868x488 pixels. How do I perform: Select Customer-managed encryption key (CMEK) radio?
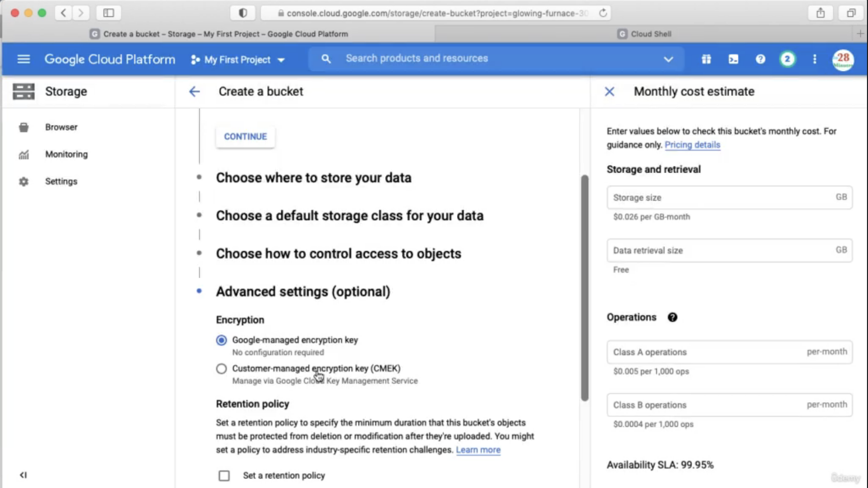(x=221, y=369)
